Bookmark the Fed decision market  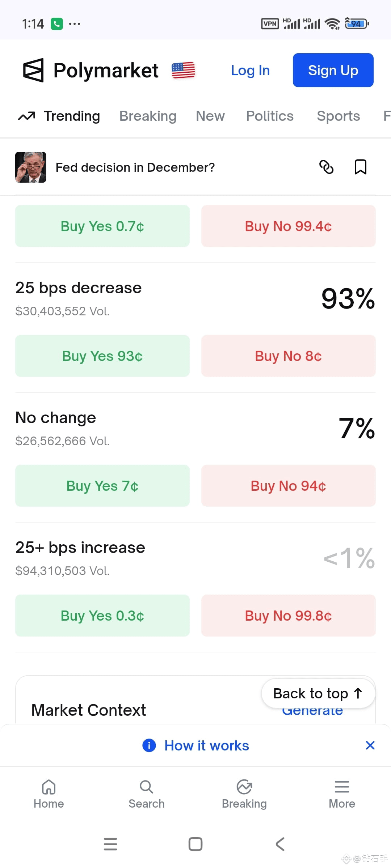click(x=360, y=167)
